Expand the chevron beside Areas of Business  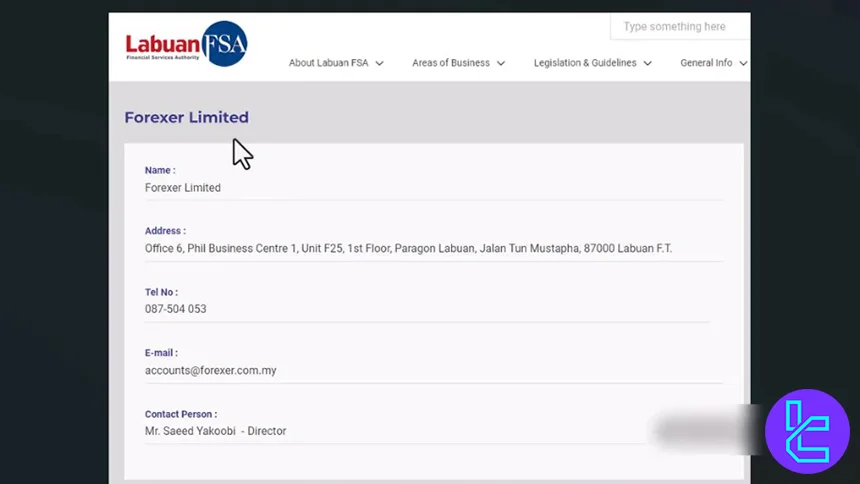tap(501, 63)
